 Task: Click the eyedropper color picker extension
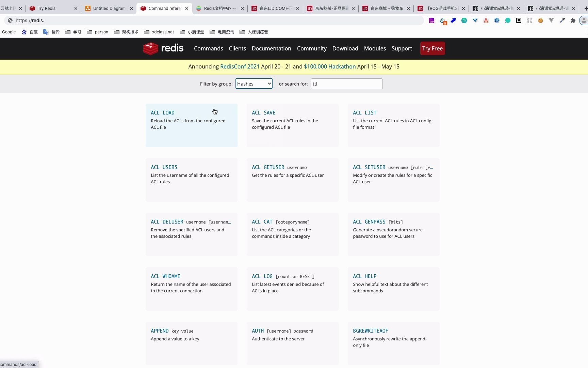pyautogui.click(x=562, y=20)
